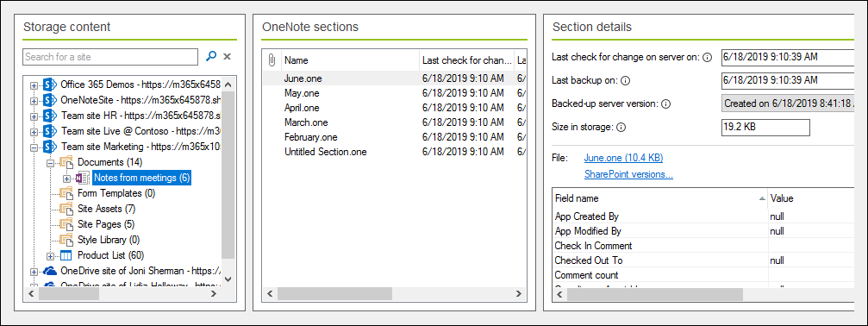Expand the Team site HR node
The image size is (868, 326).
[34, 116]
